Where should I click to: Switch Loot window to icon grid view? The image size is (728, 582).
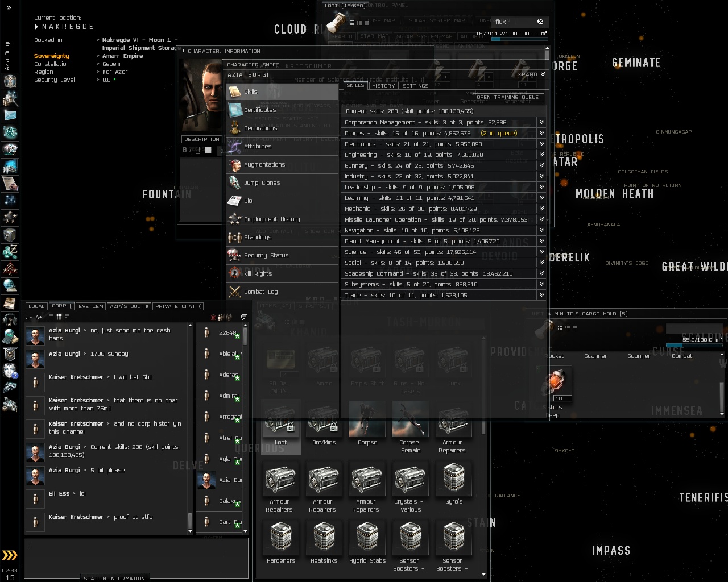coord(352,22)
